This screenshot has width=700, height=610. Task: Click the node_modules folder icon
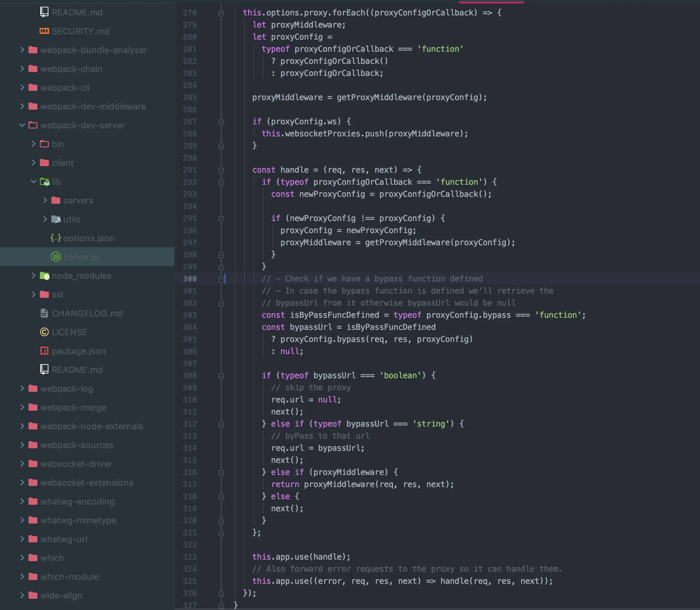click(44, 276)
